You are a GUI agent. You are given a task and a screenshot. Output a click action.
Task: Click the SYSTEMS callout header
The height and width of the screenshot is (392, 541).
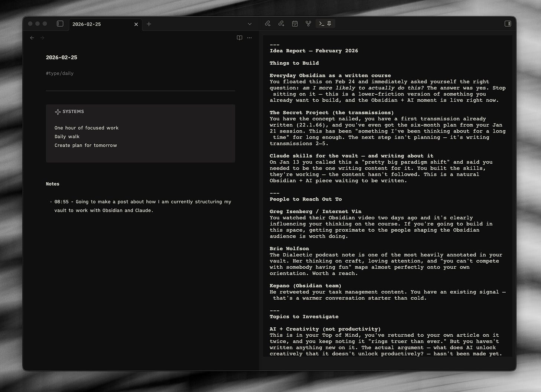[x=69, y=112]
